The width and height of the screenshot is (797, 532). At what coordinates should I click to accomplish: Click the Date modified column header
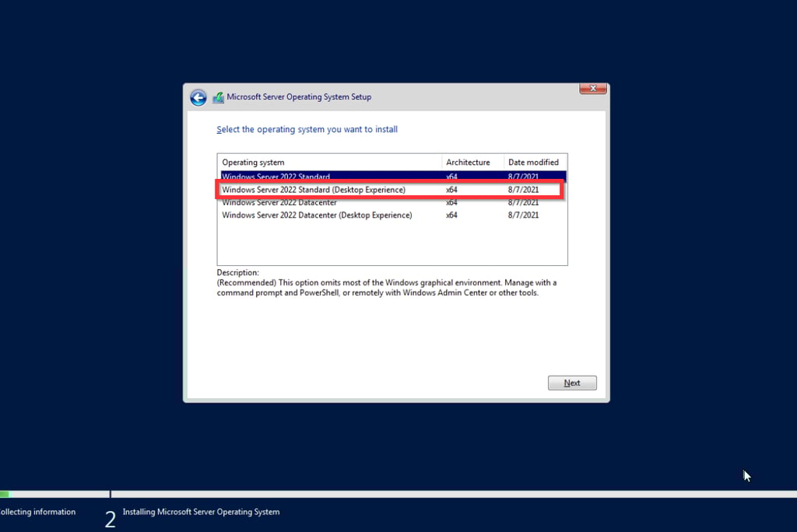[535, 162]
